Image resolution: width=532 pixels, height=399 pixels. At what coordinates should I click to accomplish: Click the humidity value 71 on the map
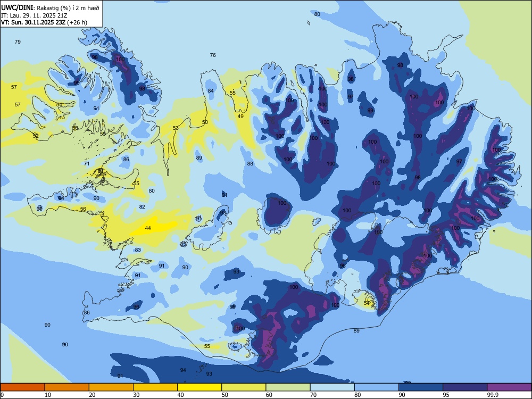click(x=87, y=163)
